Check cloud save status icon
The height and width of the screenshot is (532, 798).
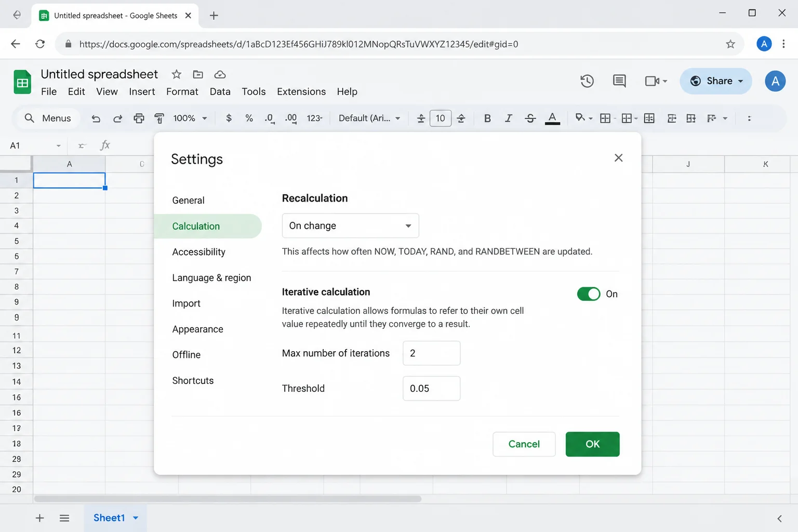tap(220, 74)
